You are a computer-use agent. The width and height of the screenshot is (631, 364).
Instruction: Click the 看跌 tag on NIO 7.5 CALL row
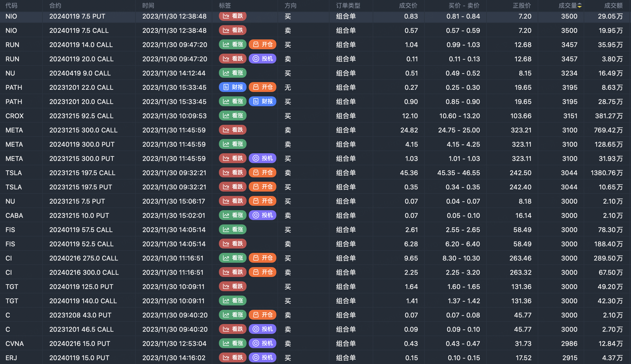click(x=233, y=30)
